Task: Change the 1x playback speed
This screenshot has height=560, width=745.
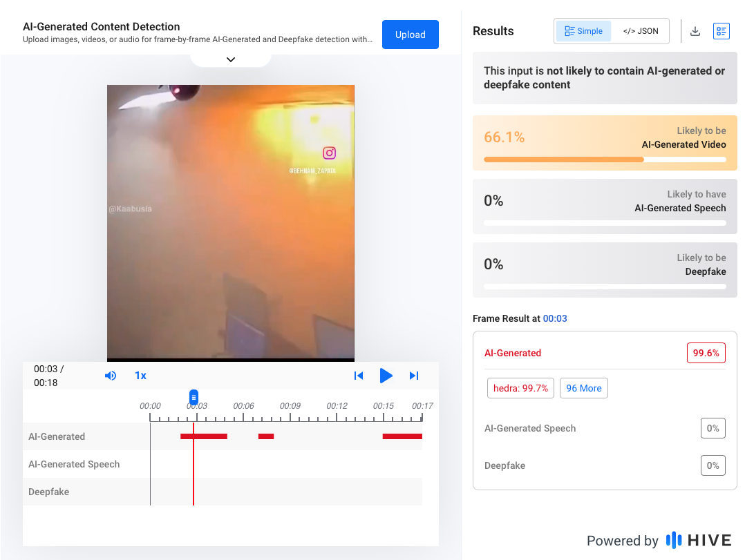Action: [x=140, y=376]
